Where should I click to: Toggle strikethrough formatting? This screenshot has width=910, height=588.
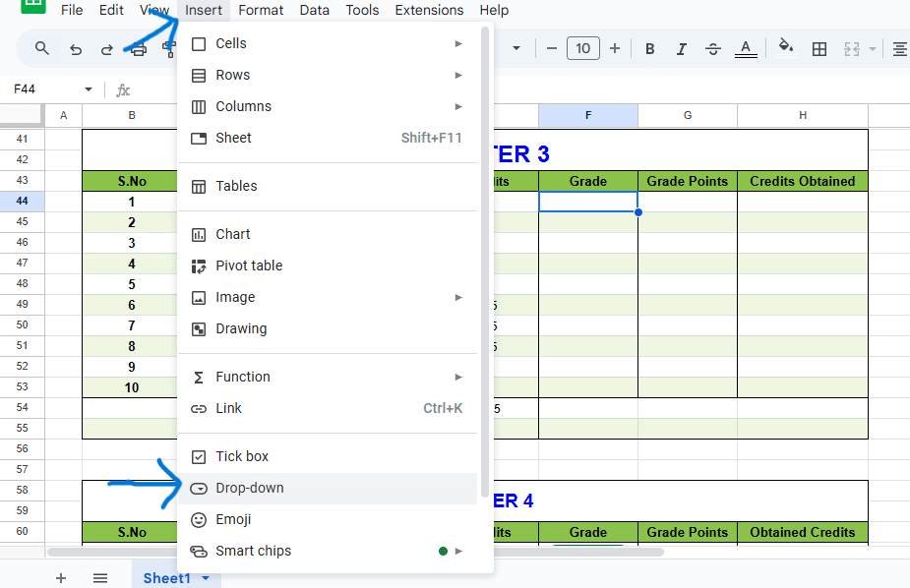(x=712, y=47)
